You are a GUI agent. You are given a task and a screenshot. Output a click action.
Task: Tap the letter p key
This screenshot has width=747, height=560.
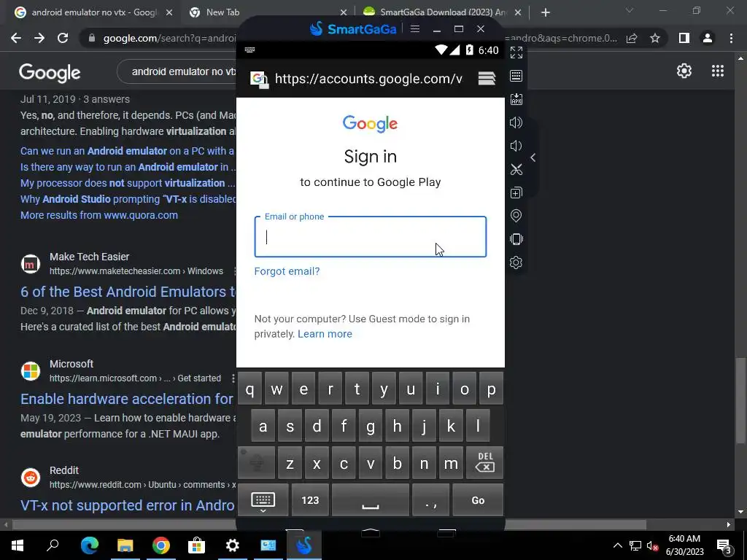(x=491, y=389)
